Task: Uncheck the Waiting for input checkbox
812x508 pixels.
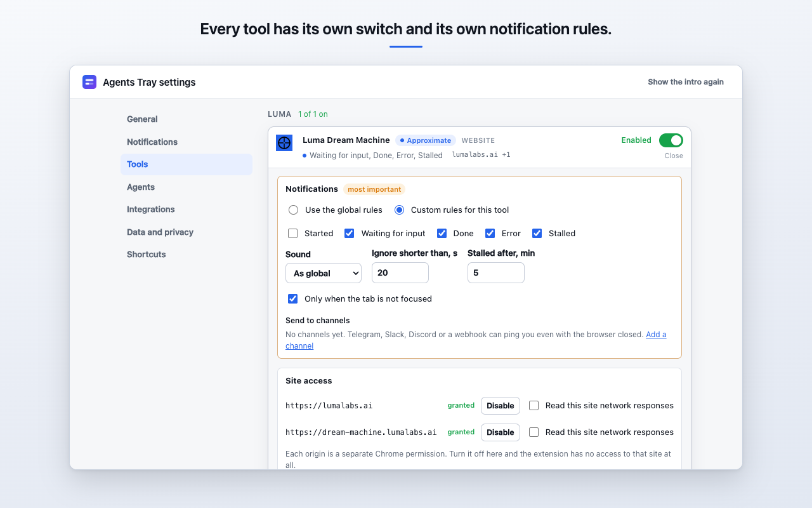Action: [350, 234]
